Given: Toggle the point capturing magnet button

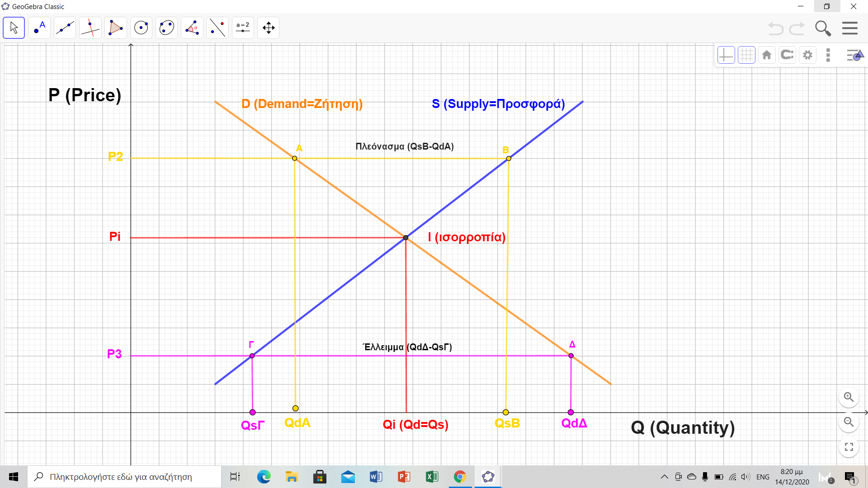Looking at the screenshot, I should [787, 55].
